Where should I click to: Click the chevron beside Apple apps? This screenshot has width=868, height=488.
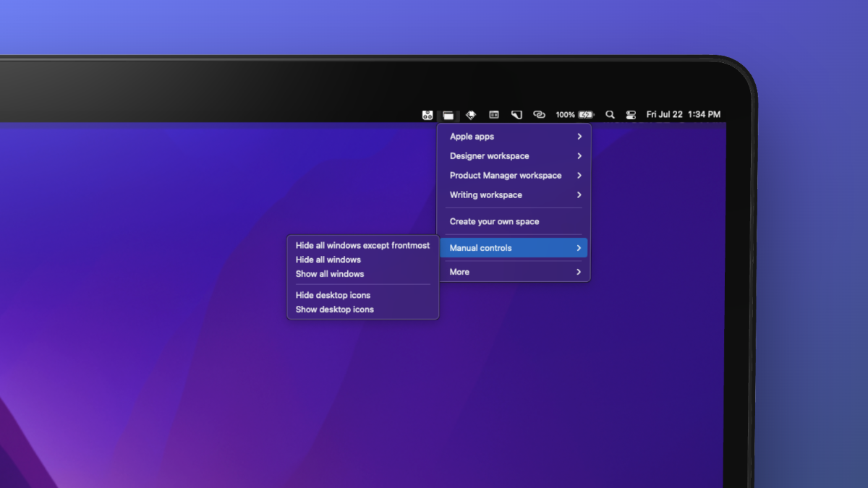(579, 137)
